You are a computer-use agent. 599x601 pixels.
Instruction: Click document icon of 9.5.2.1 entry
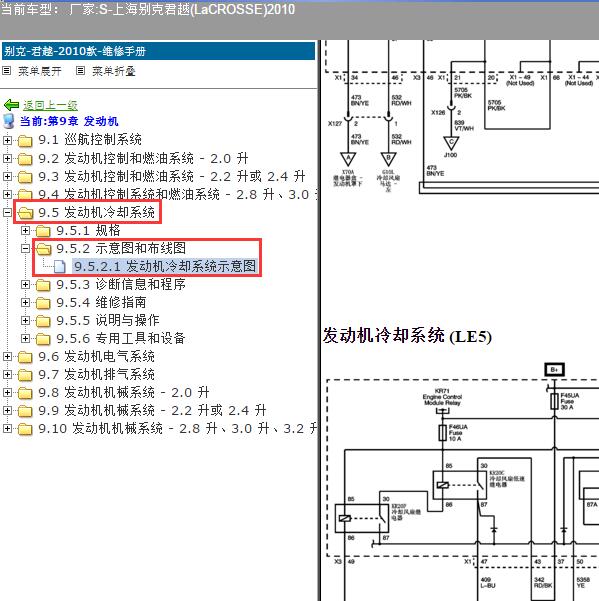[x=60, y=267]
